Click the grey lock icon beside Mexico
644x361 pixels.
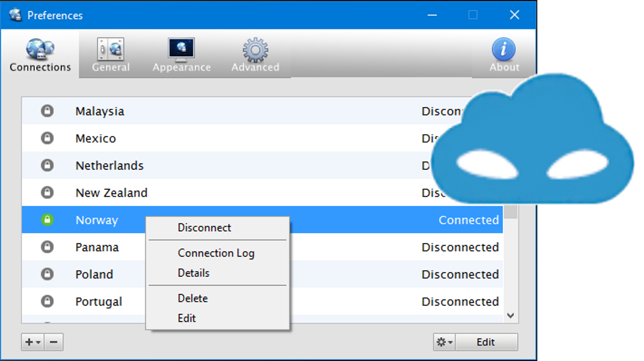pyautogui.click(x=47, y=138)
